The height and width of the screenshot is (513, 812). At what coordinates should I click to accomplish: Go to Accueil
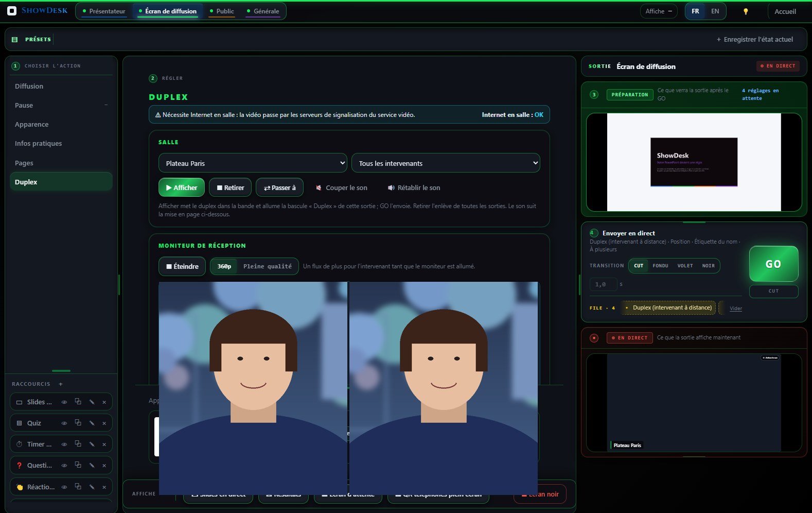click(785, 11)
